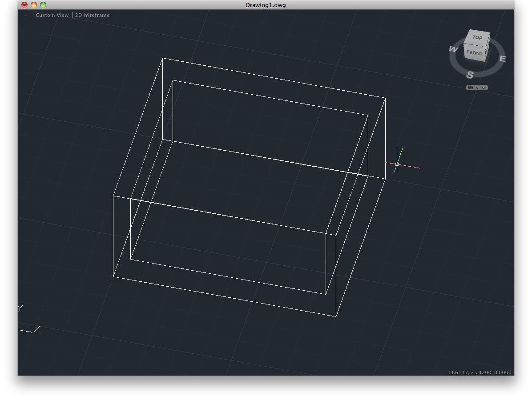
Task: Close the Drawing1.dwg window
Action: (24, 5)
